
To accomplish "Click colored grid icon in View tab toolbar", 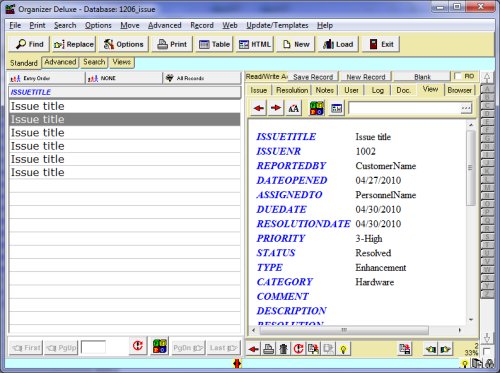I will coord(317,108).
